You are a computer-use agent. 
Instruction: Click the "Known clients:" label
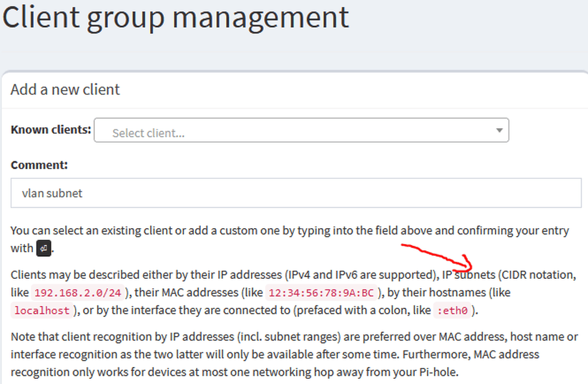point(51,129)
